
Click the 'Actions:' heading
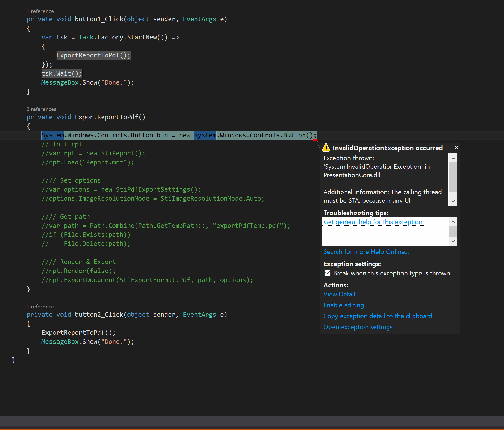[336, 285]
